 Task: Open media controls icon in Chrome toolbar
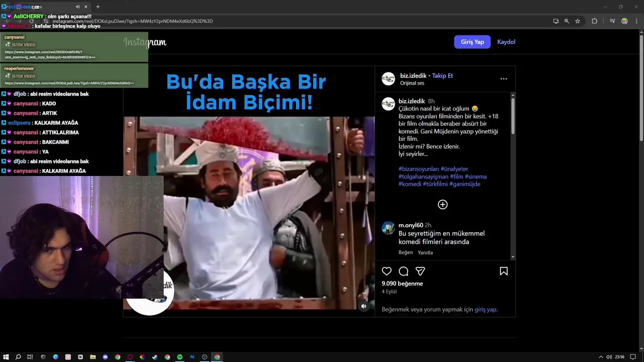[x=612, y=21]
